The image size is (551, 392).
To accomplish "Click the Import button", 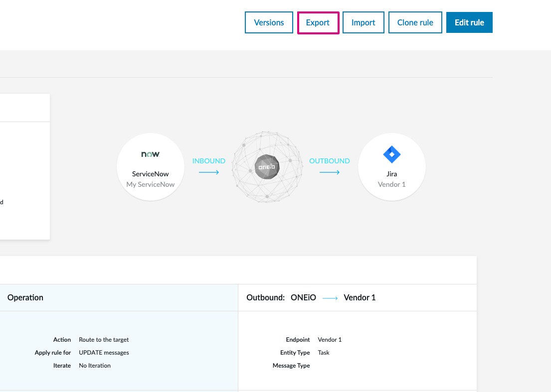I will tap(363, 22).
